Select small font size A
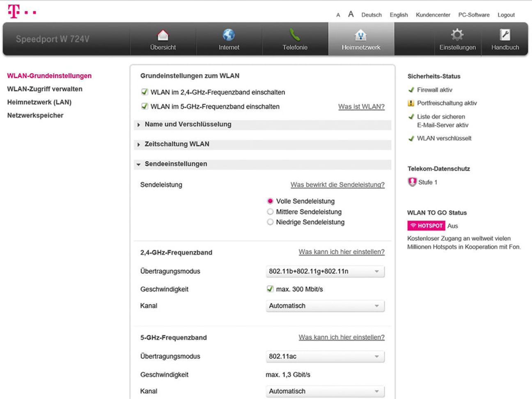The width and height of the screenshot is (532, 399). click(x=338, y=15)
